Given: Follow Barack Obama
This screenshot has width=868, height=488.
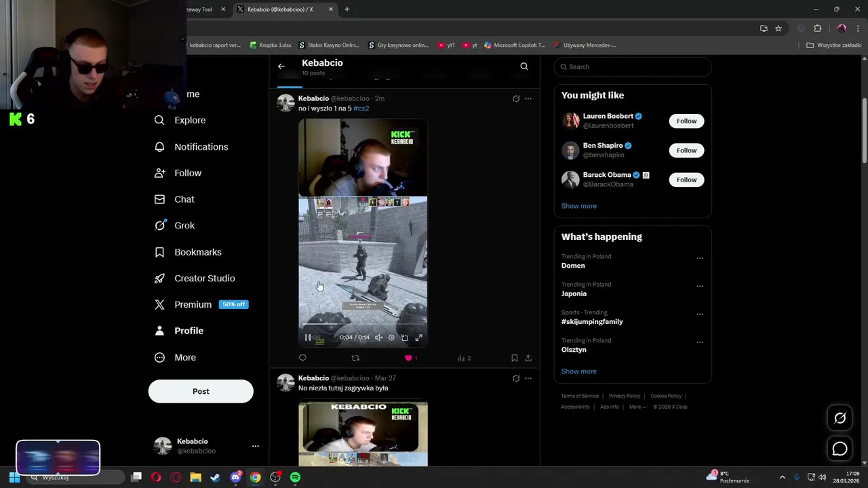Looking at the screenshot, I should pyautogui.click(x=686, y=180).
